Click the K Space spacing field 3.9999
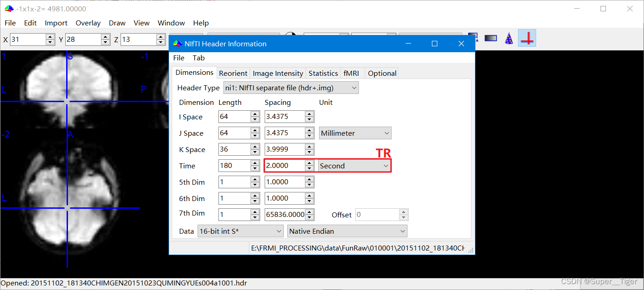644x290 pixels. 285,149
